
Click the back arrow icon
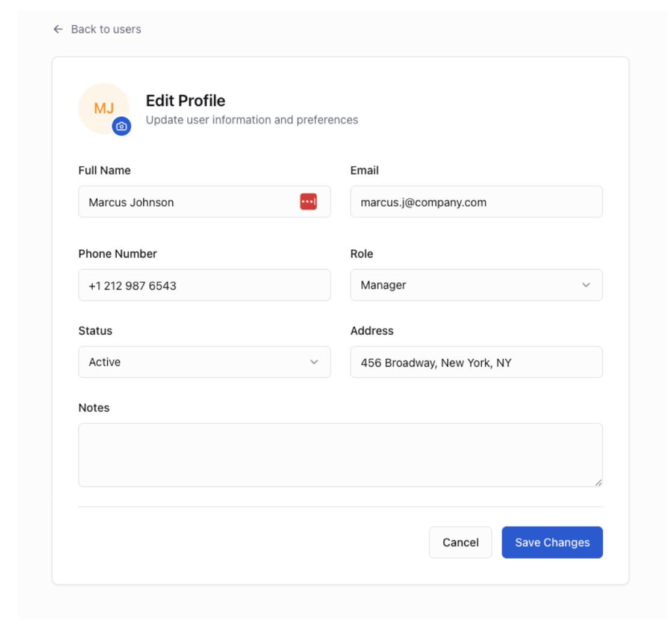point(58,29)
